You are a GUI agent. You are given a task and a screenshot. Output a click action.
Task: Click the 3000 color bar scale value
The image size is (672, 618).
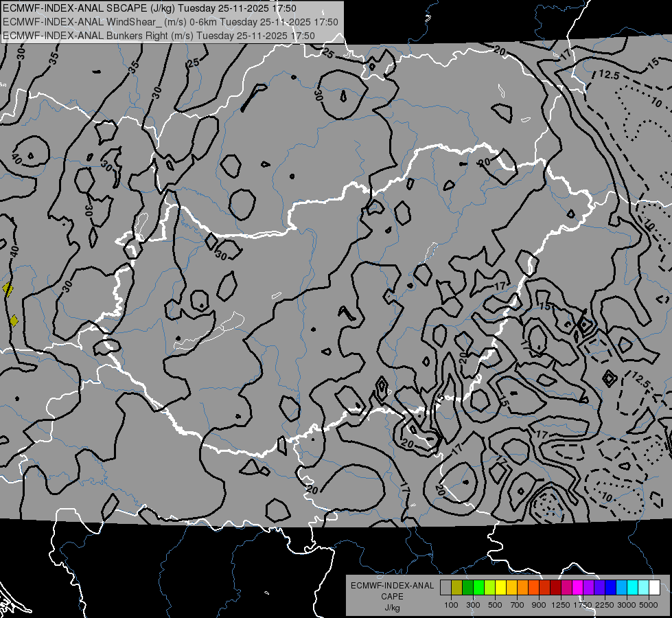coord(627,605)
